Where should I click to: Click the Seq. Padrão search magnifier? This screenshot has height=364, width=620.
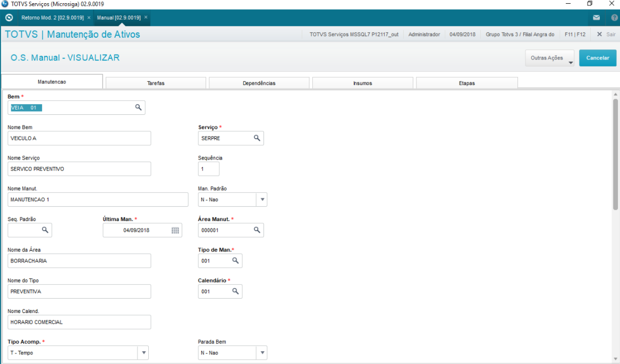pyautogui.click(x=45, y=230)
